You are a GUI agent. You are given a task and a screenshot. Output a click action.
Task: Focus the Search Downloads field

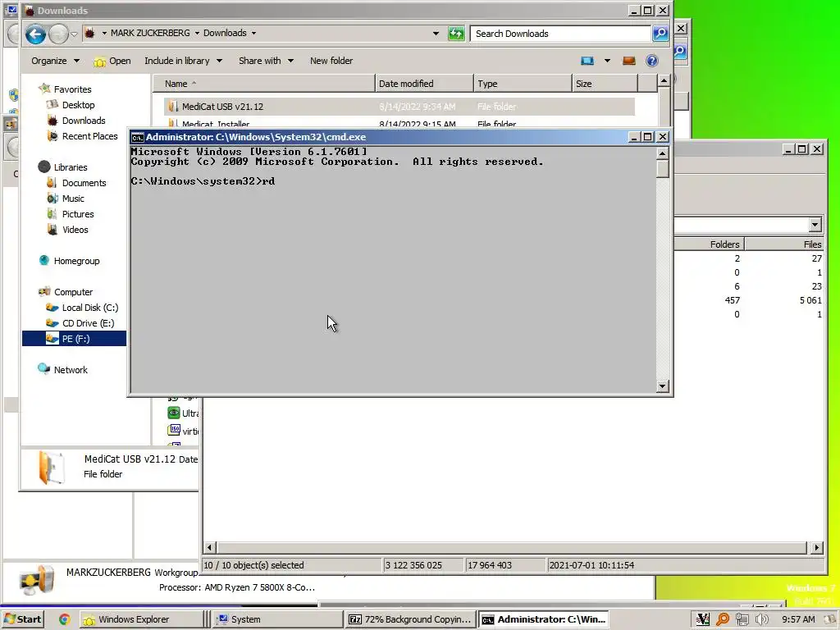pyautogui.click(x=560, y=34)
